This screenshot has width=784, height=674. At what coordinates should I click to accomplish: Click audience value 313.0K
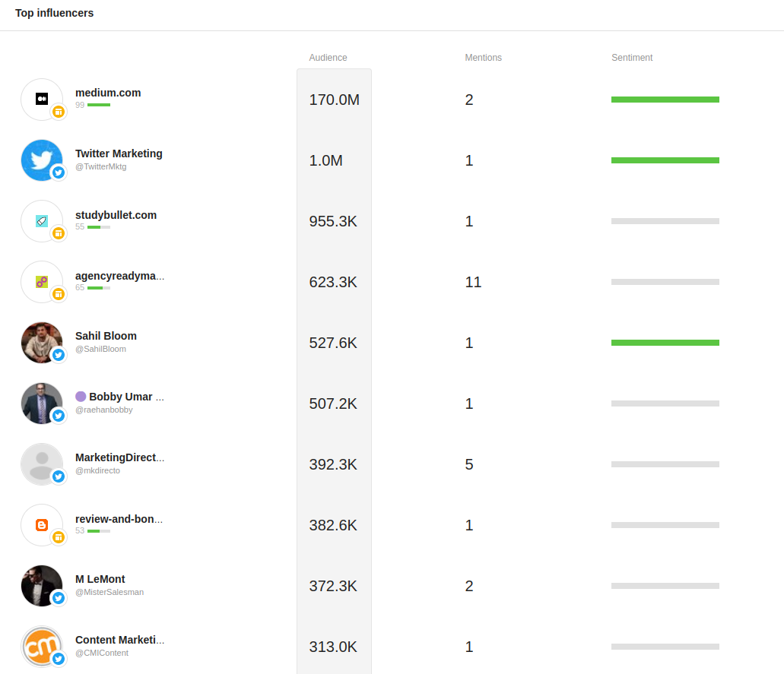pos(333,647)
